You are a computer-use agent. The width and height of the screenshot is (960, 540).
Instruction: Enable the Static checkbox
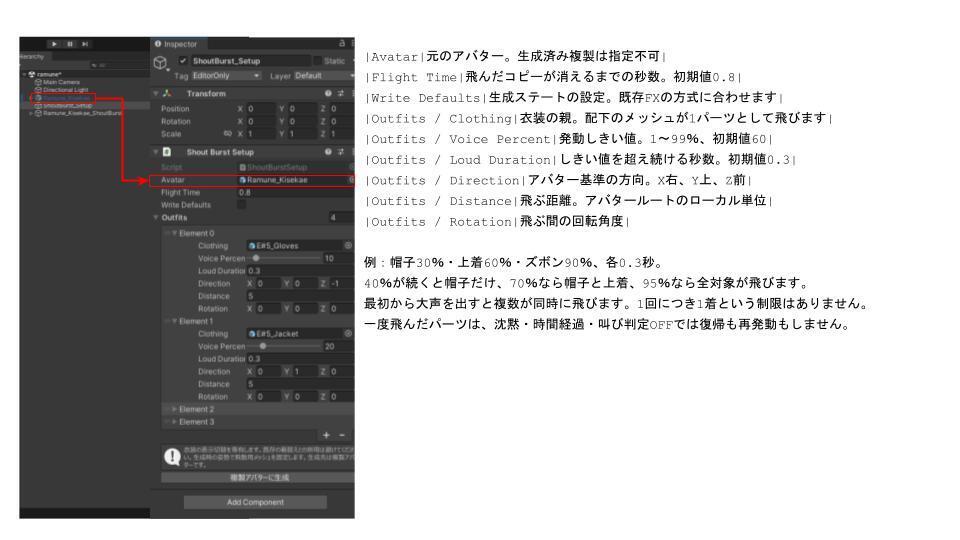click(x=318, y=61)
